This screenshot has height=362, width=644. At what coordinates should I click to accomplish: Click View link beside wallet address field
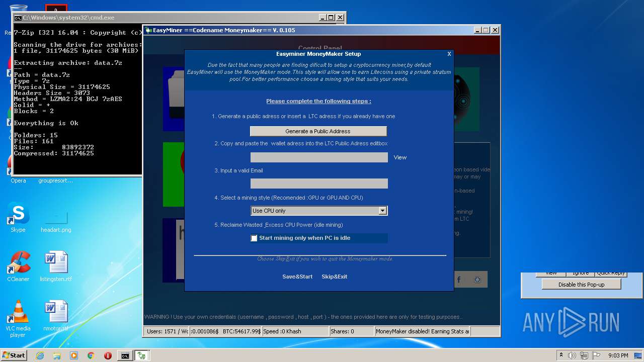pos(400,157)
